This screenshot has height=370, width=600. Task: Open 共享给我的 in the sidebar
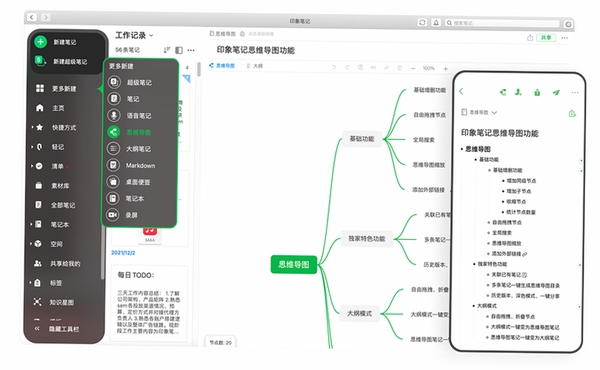coord(57,264)
